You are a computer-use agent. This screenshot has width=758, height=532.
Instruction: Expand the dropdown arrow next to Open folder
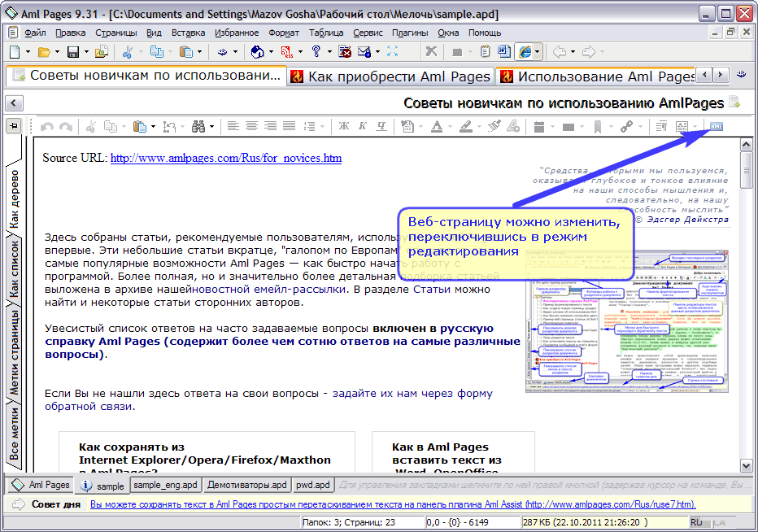57,52
